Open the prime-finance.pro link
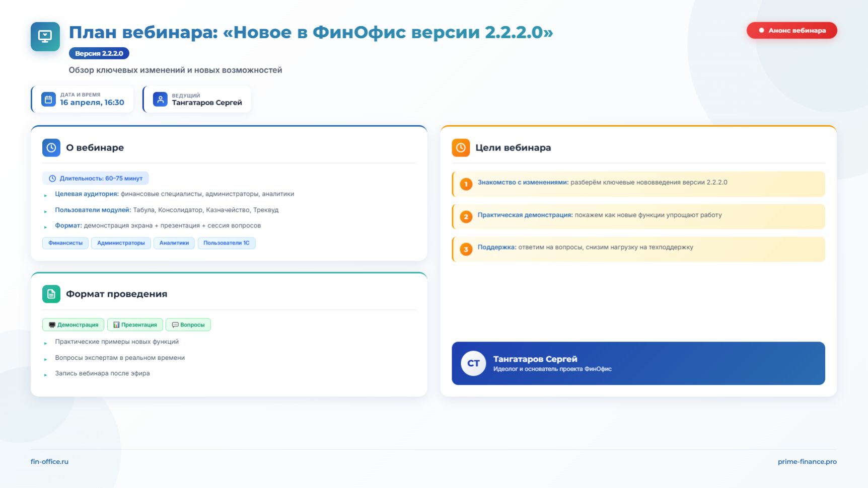The image size is (868, 488). (807, 462)
